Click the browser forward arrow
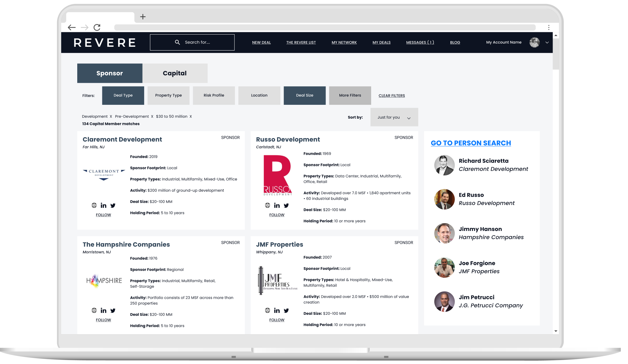 pos(84,27)
